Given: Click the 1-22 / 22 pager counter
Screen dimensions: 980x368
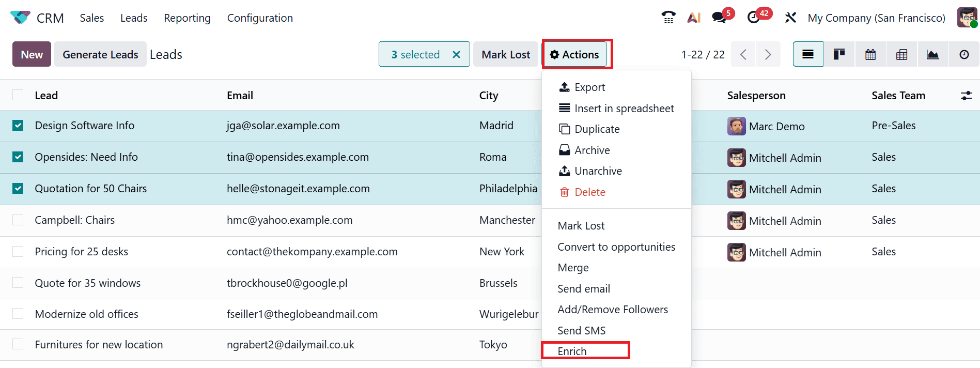Looking at the screenshot, I should coord(703,54).
